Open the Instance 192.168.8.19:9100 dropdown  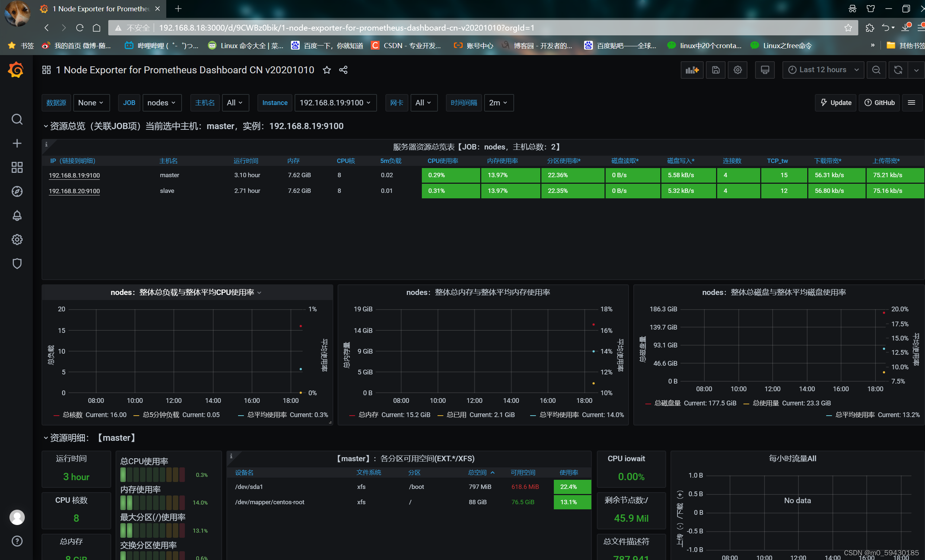point(335,103)
